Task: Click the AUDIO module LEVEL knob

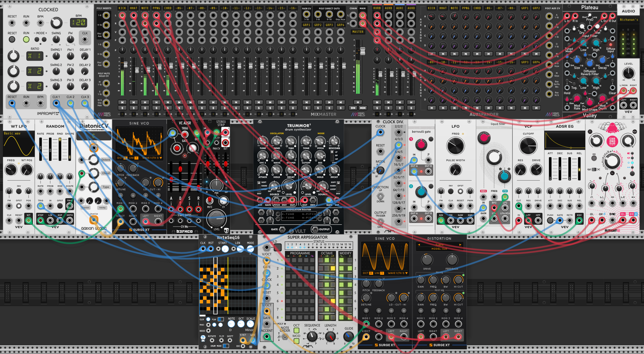Action: tap(628, 73)
